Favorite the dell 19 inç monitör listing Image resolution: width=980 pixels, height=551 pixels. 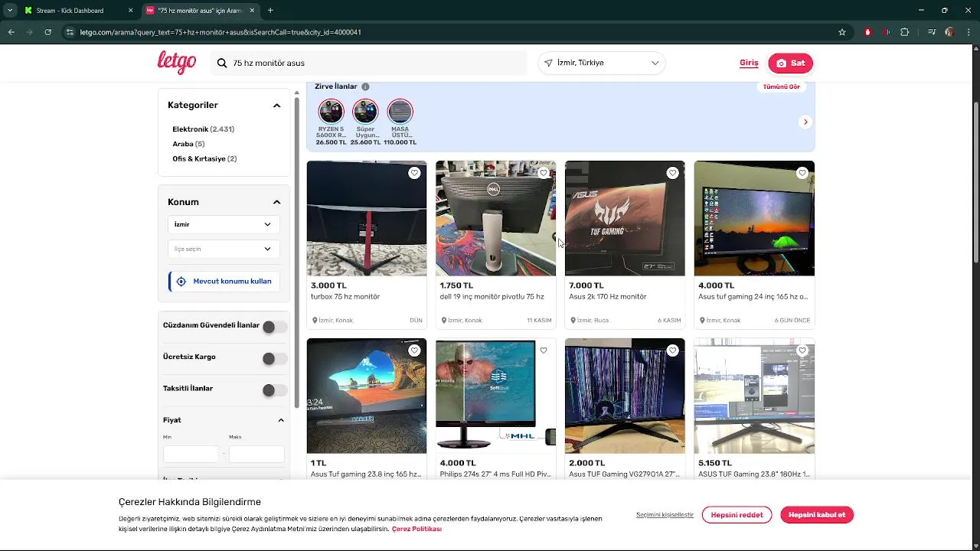pos(544,173)
